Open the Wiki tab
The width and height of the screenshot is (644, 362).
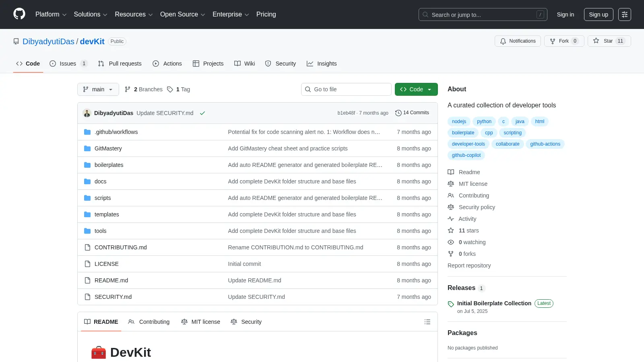(x=244, y=64)
